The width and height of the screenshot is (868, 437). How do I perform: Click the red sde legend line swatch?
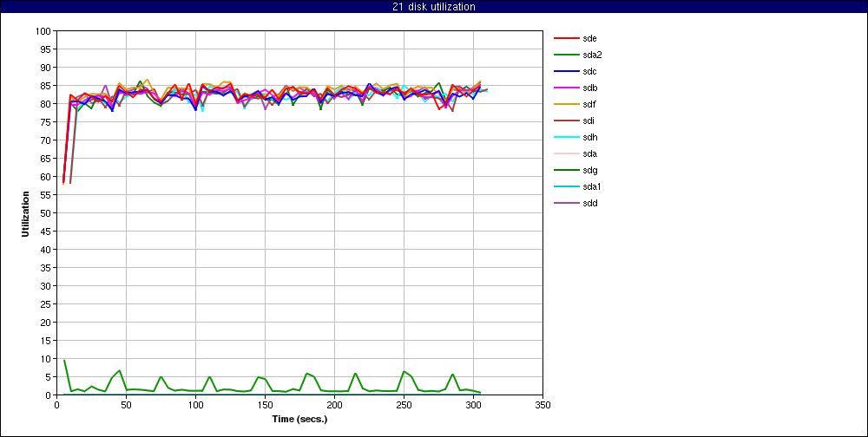point(566,38)
